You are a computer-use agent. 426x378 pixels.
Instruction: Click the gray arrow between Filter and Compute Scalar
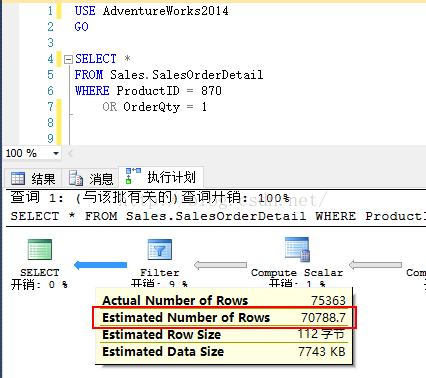click(x=220, y=265)
